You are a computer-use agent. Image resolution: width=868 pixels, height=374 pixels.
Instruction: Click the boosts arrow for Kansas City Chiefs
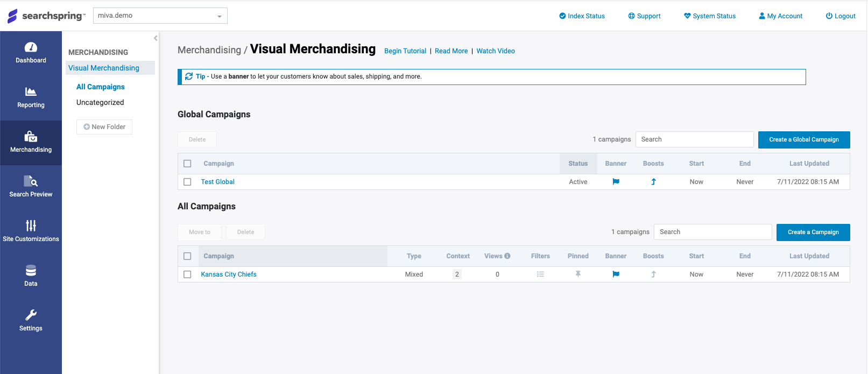(653, 274)
